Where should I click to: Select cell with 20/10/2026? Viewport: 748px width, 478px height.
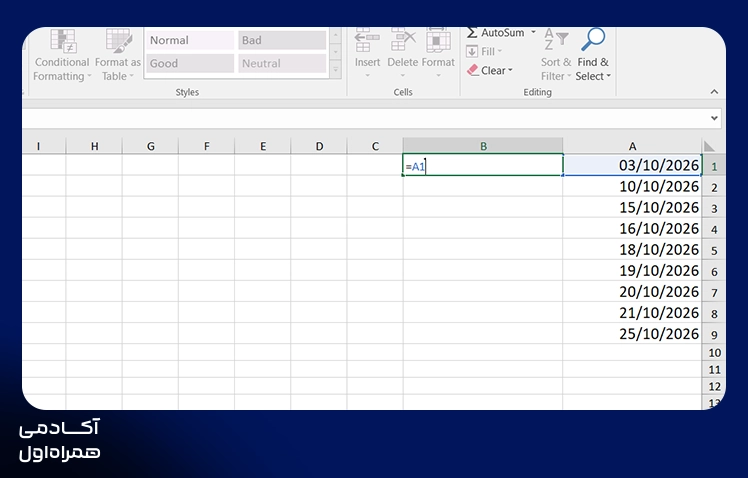point(632,291)
